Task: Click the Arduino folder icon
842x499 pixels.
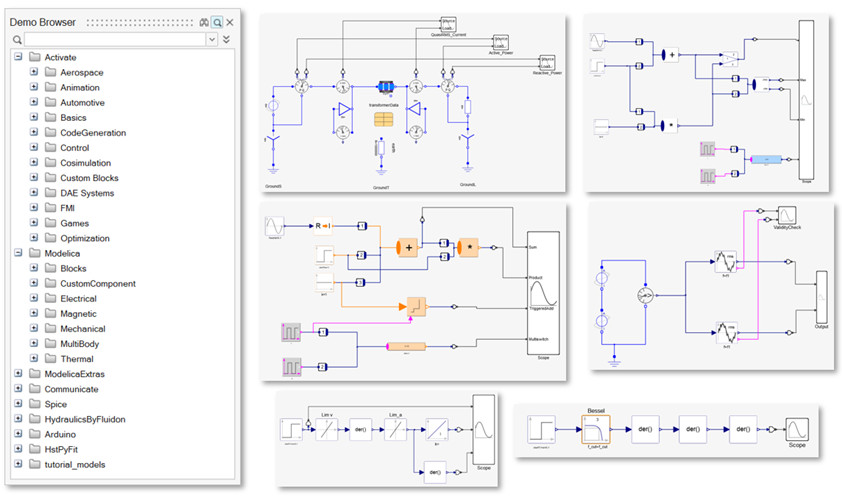Action: (x=35, y=434)
